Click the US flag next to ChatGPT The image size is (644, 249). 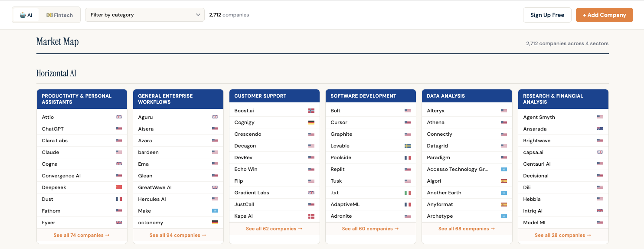tap(119, 129)
